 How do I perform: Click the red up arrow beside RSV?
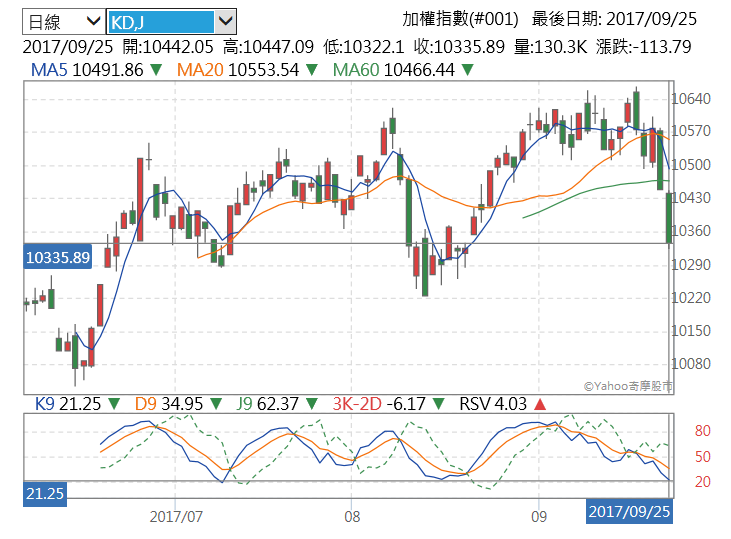pos(540,405)
